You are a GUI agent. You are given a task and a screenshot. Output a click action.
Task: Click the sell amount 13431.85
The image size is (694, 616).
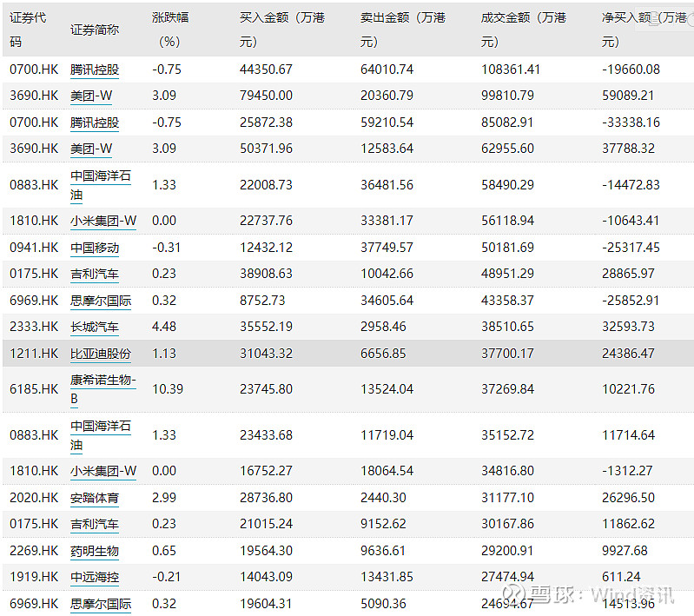[x=387, y=577]
